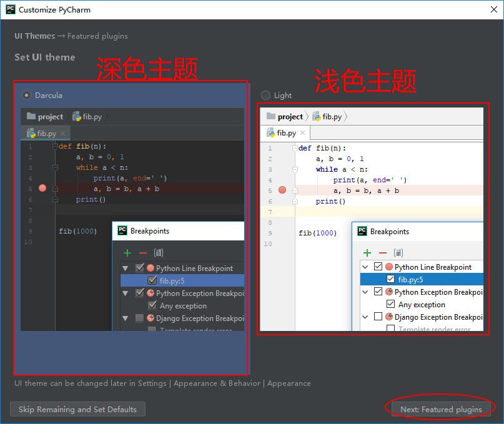Image resolution: width=504 pixels, height=424 pixels.
Task: Select the Light theme radio button
Action: pyautogui.click(x=265, y=95)
